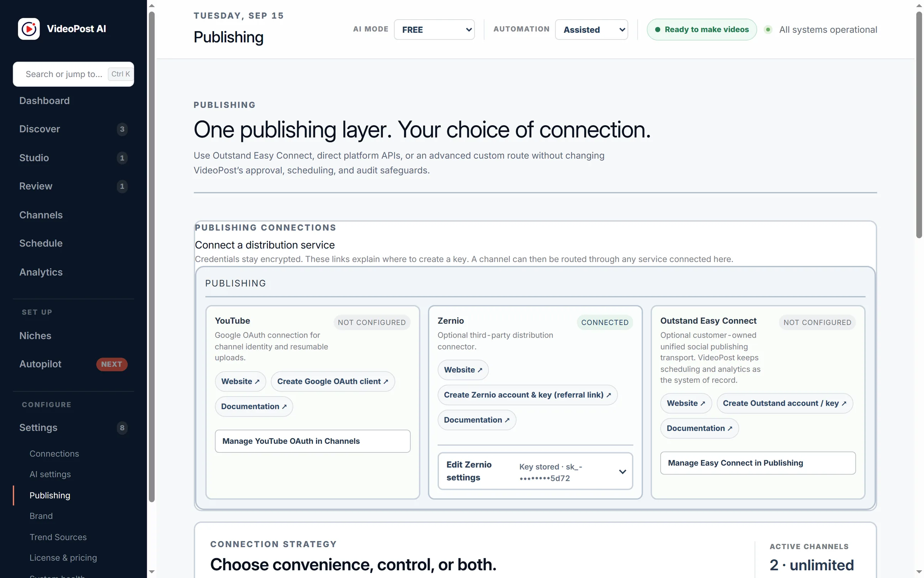The image size is (924, 578).
Task: Click the Discover badge showing 3
Action: 122,129
